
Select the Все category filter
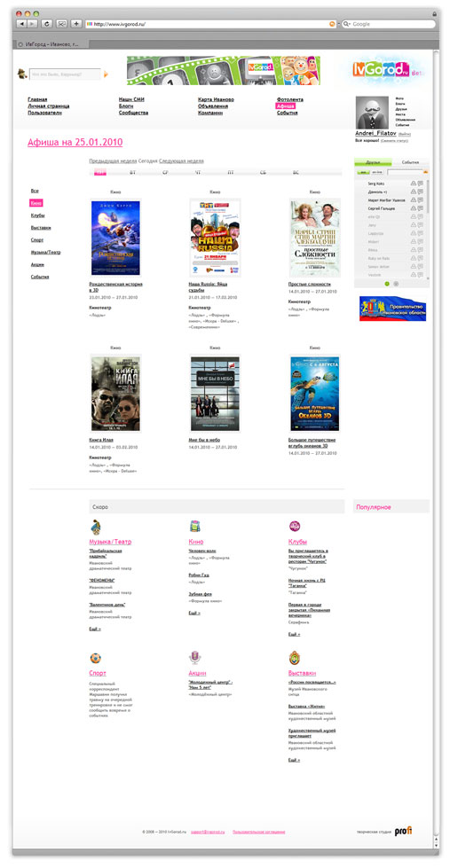pos(35,191)
